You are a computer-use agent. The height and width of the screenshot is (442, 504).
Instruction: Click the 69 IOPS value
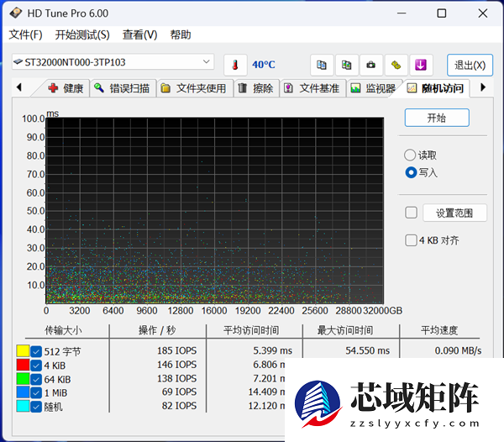[179, 392]
